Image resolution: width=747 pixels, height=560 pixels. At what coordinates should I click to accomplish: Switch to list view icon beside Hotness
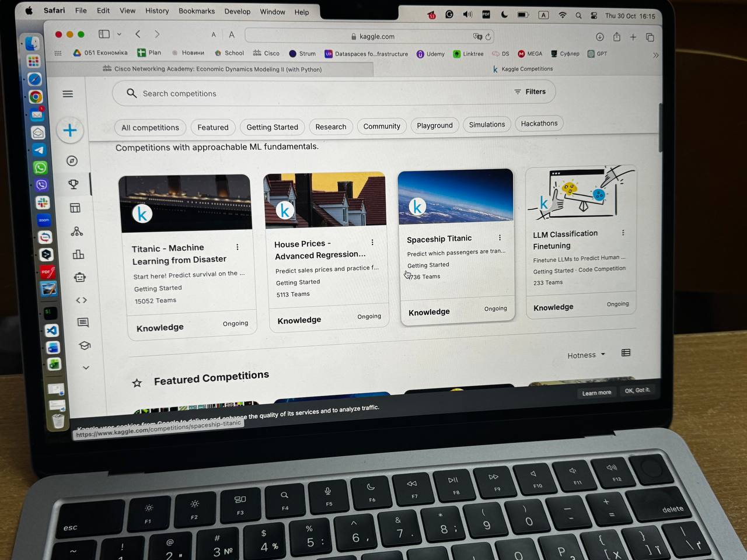626,353
